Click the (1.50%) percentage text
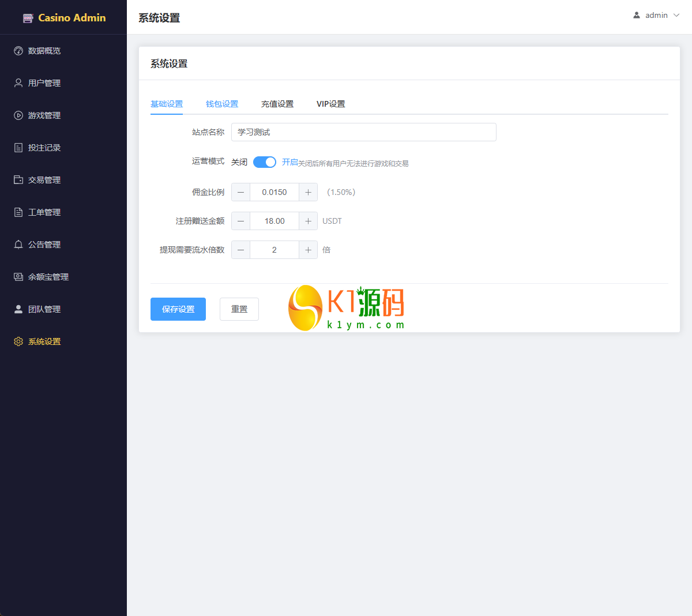The image size is (692, 616). point(341,192)
